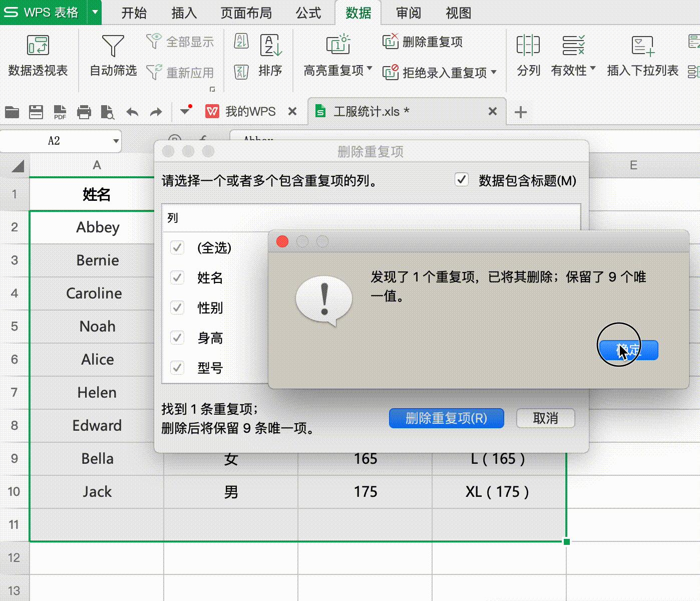Click the undo arrow icon
Screen dimensions: 700x601
click(132, 112)
